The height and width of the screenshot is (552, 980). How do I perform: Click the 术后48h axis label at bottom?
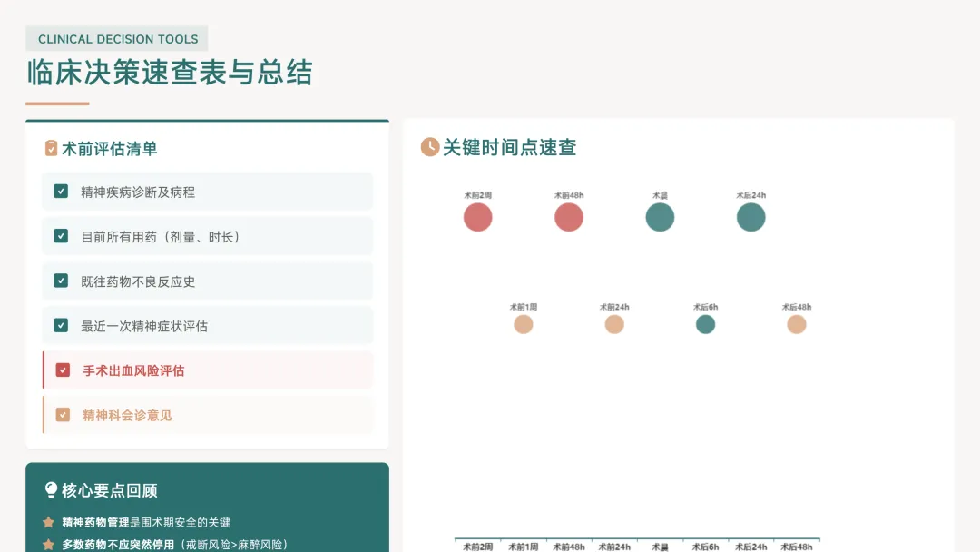(x=797, y=547)
